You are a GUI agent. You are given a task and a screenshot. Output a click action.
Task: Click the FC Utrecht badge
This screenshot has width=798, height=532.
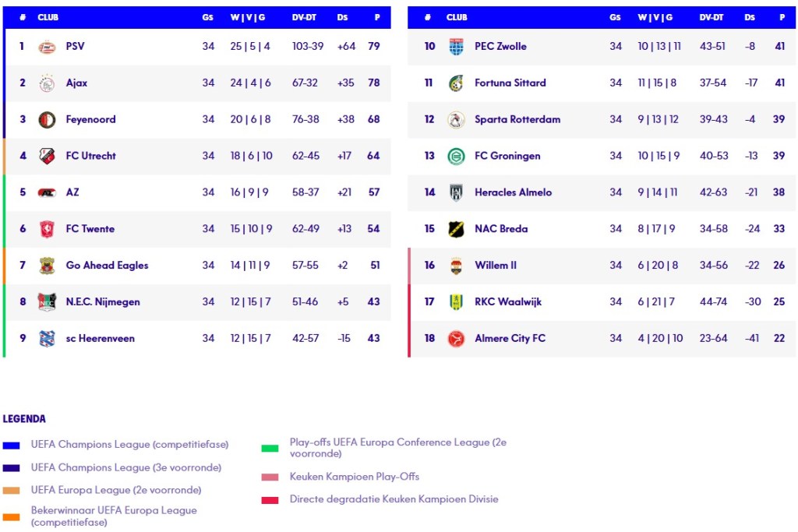point(47,156)
